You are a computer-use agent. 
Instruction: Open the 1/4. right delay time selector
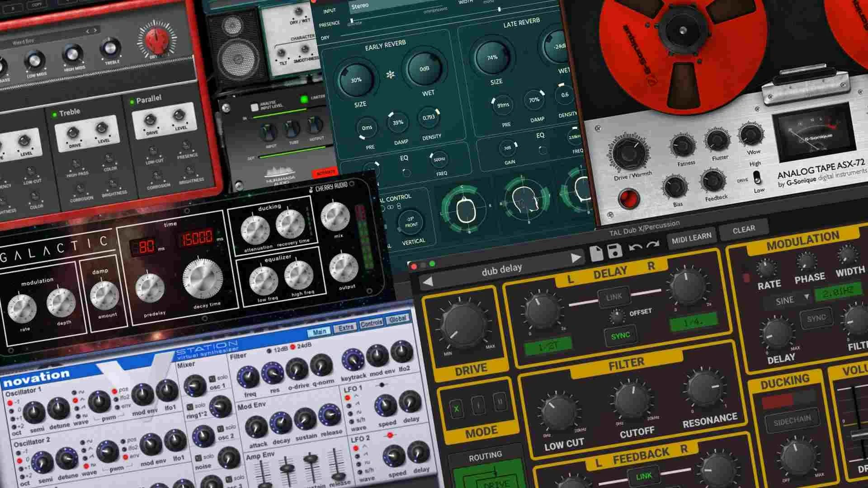[693, 323]
